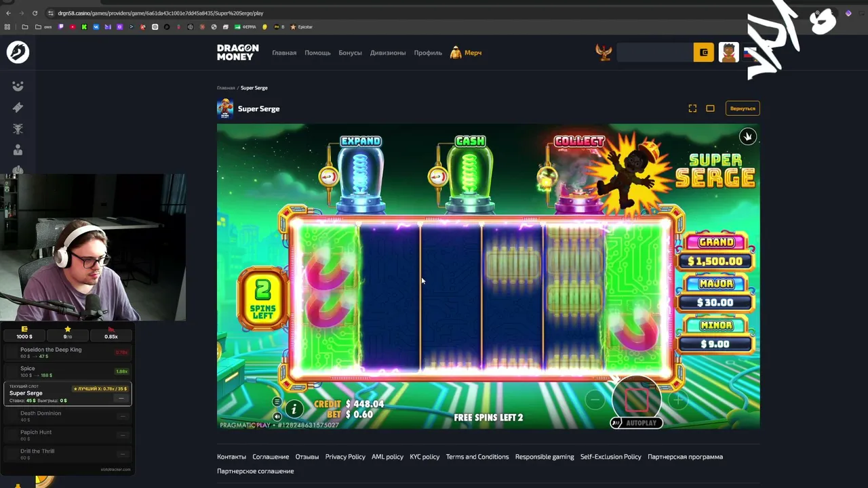Viewport: 868px width, 488px height.
Task: Click the second sidebar icon below the logo
Action: (x=18, y=107)
